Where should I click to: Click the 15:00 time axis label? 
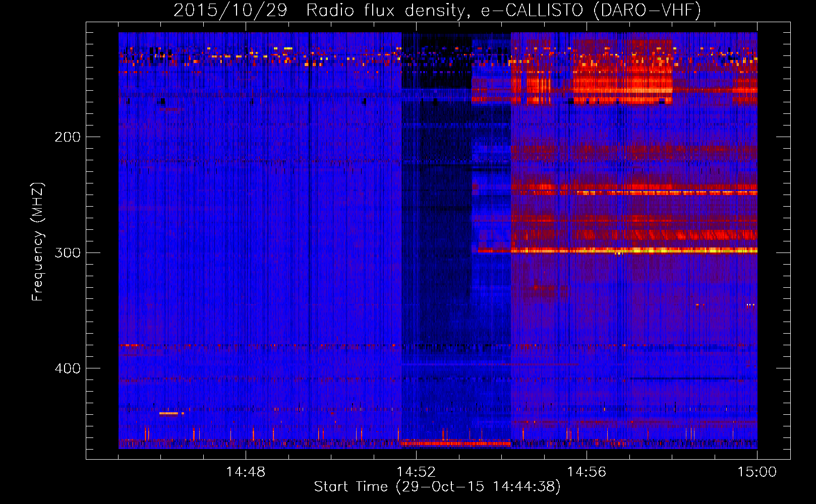tap(757, 472)
